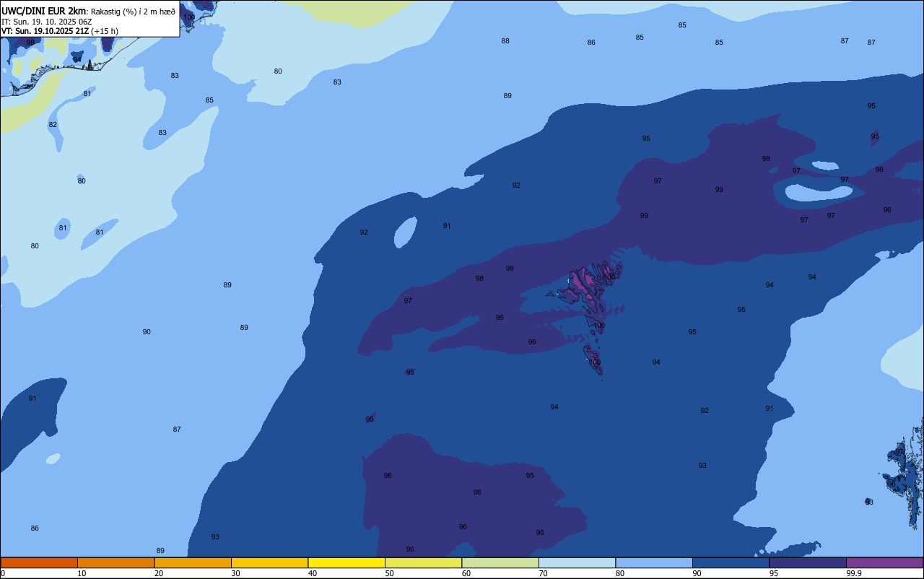Screen dimensions: 924x579
Task: Click the 'VT: Sun. 19.10.2025 21Z (+15 h)' line
Action: tap(60, 31)
